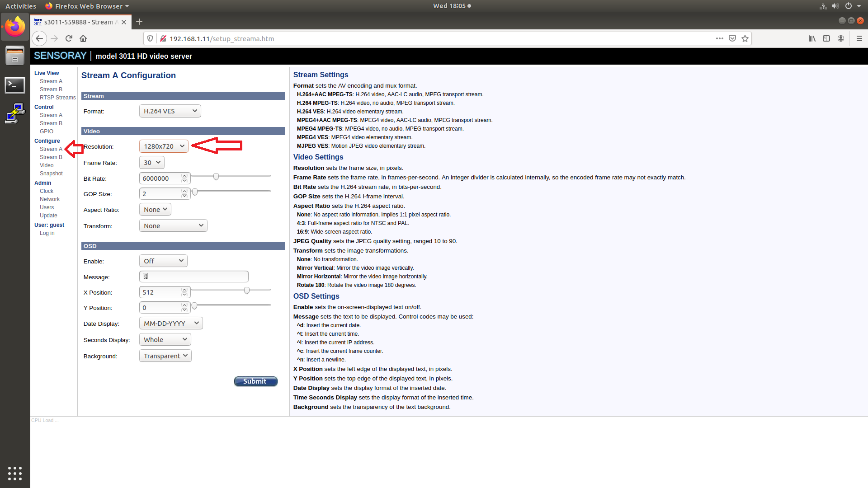868x488 pixels.
Task: Reload the current page
Action: coord(69,38)
